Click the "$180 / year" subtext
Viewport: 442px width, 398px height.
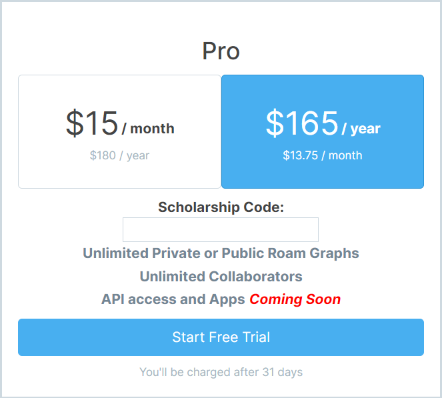(119, 155)
